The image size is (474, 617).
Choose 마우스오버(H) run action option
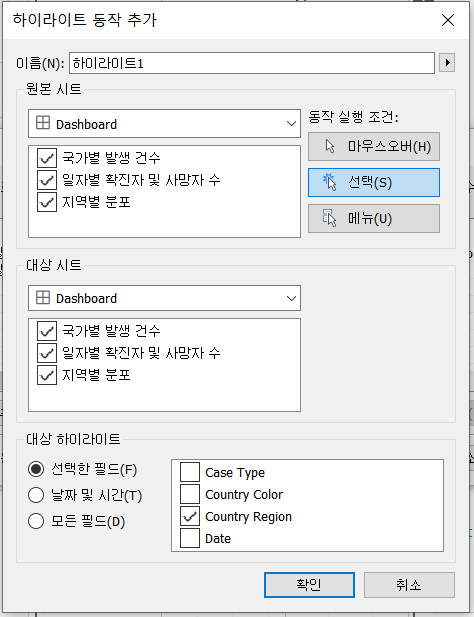(x=374, y=146)
